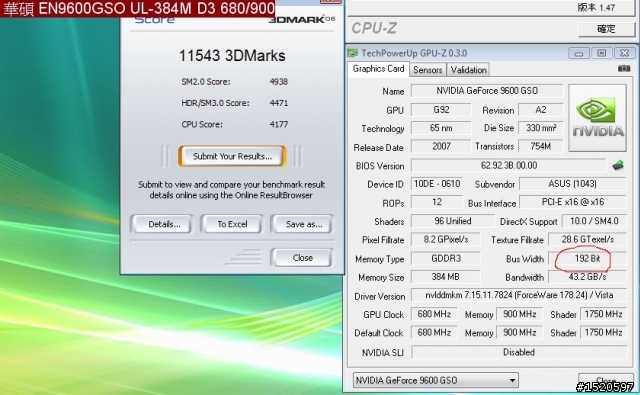Click the Shaders value 96 Unified
640x395 pixels.
click(453, 221)
